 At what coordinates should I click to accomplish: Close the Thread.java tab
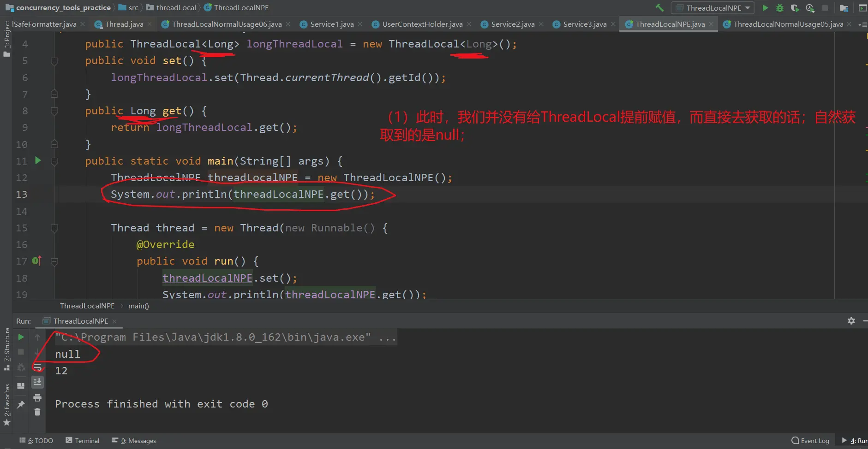tap(150, 24)
